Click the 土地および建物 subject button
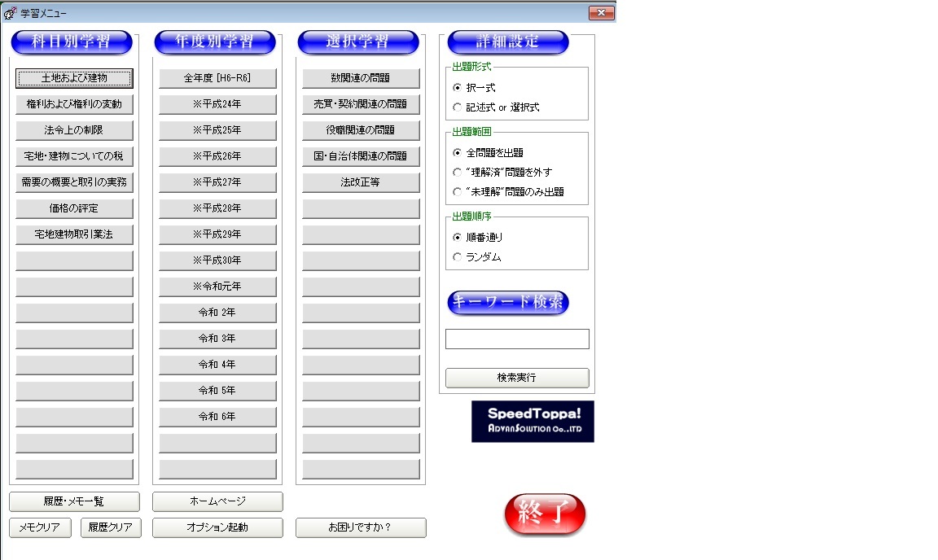Image resolution: width=938 pixels, height=560 pixels. [x=74, y=78]
